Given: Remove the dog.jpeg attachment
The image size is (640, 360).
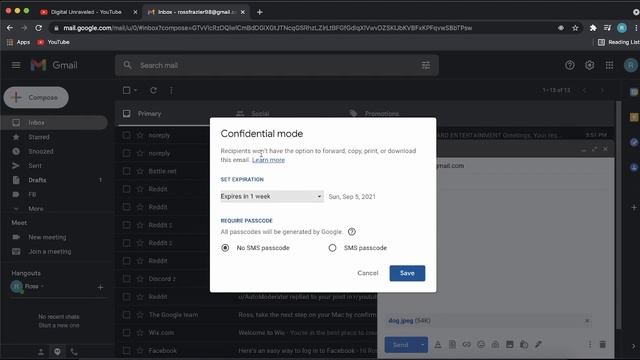Looking at the screenshot, I should tap(587, 321).
